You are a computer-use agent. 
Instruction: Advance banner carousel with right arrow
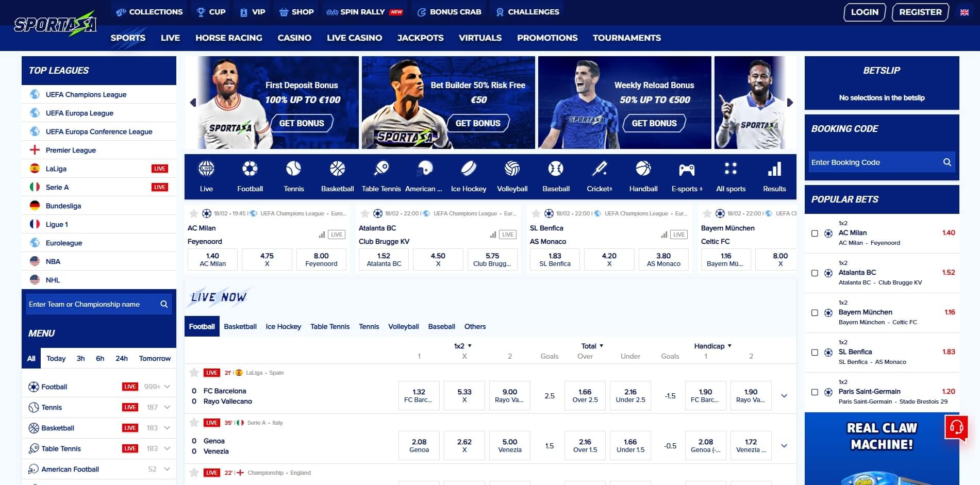(x=790, y=103)
